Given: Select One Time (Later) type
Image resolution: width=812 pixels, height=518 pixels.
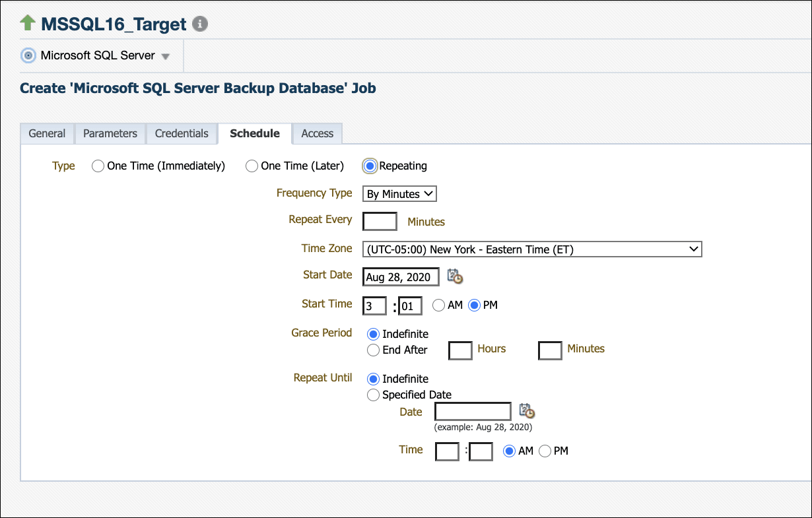Looking at the screenshot, I should (x=252, y=166).
